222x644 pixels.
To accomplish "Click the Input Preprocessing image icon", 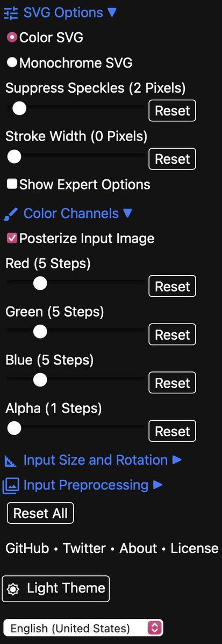I will coord(11,486).
